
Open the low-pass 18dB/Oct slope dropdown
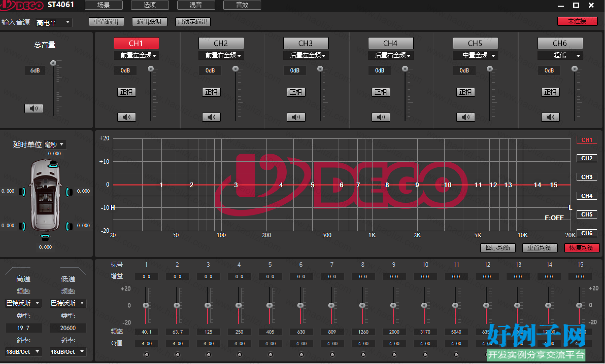(68, 352)
